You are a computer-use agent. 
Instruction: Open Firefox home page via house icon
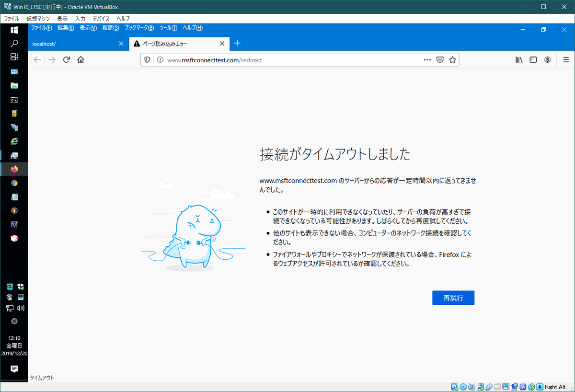tap(80, 60)
